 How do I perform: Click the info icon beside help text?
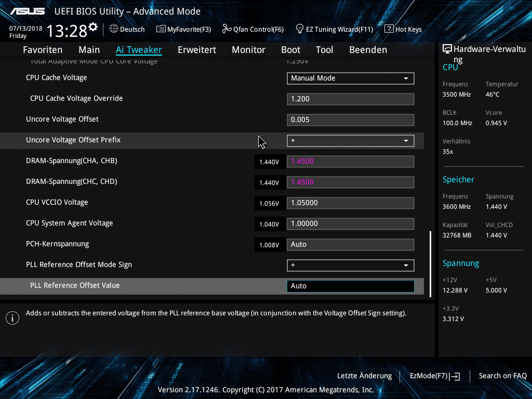[12, 318]
